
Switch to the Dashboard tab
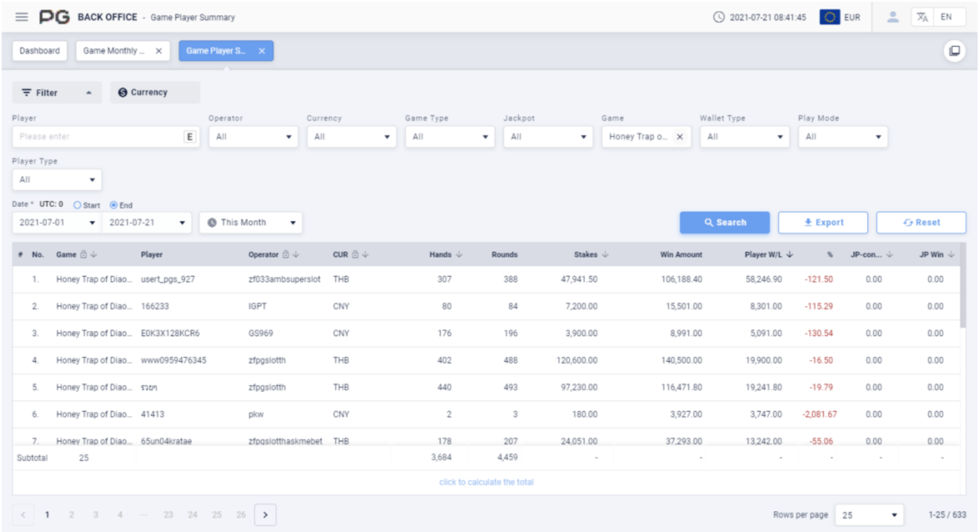pyautogui.click(x=40, y=51)
